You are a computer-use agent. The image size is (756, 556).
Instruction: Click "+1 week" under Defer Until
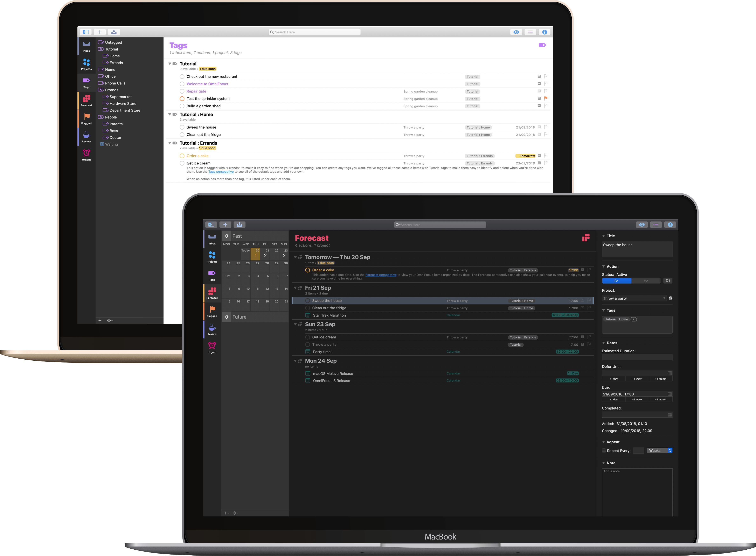pyautogui.click(x=637, y=379)
